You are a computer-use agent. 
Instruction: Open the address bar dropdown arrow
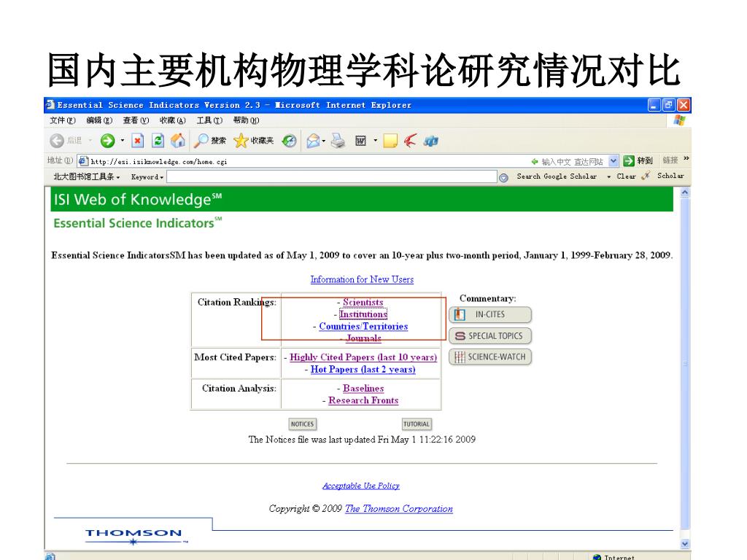613,161
